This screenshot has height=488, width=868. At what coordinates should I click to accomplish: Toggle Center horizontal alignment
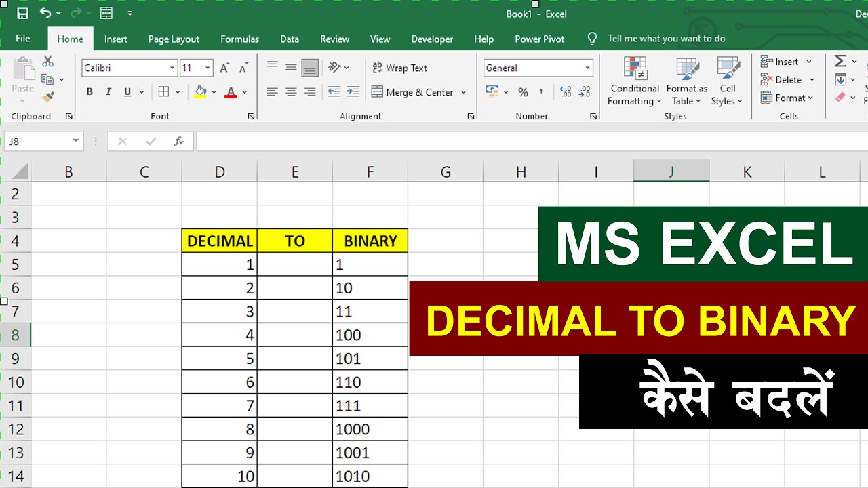tap(292, 91)
